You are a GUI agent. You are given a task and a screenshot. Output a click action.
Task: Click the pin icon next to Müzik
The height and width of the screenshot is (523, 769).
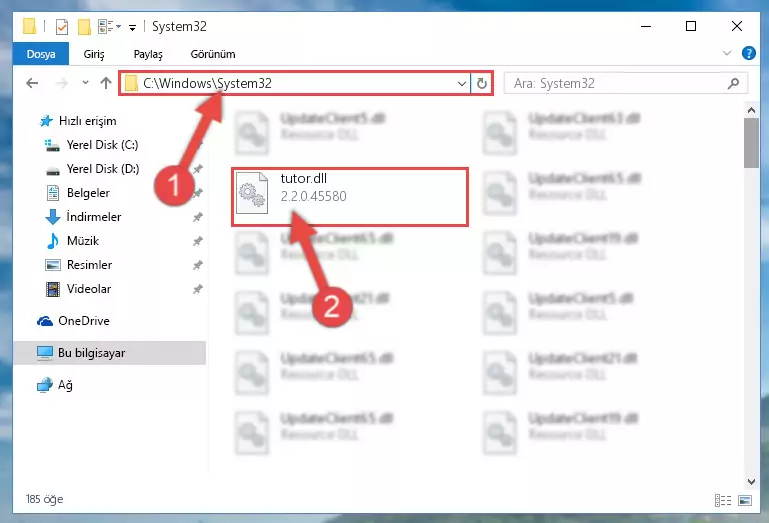pos(198,241)
